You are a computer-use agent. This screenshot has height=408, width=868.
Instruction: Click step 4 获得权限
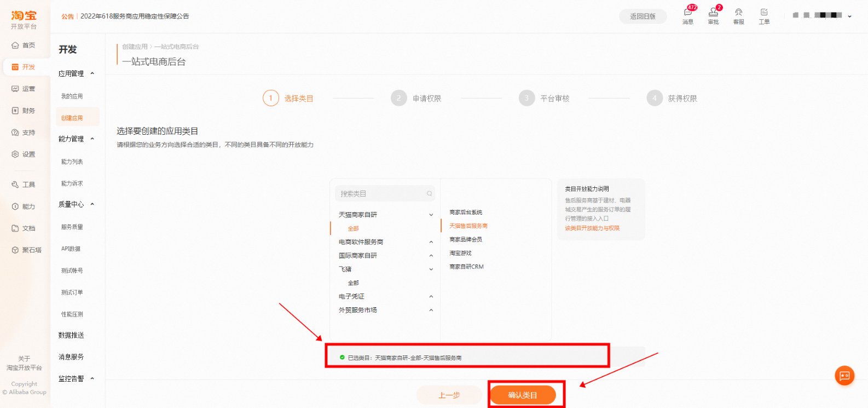(x=672, y=98)
